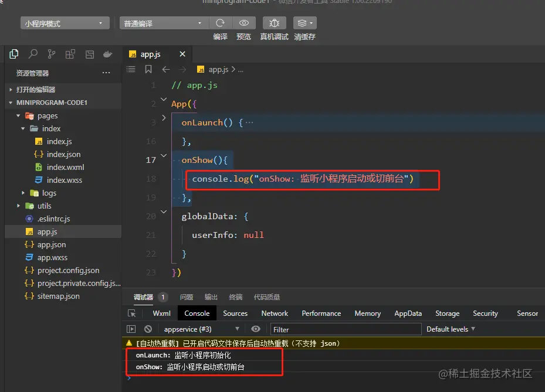Open the Wxml devtools tab
545x392 pixels.
click(162, 313)
